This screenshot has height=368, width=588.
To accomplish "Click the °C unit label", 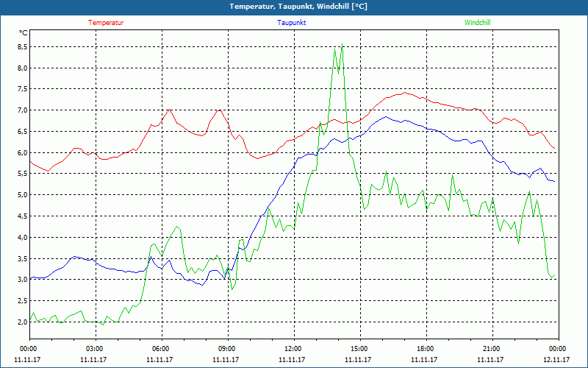I will click(23, 33).
